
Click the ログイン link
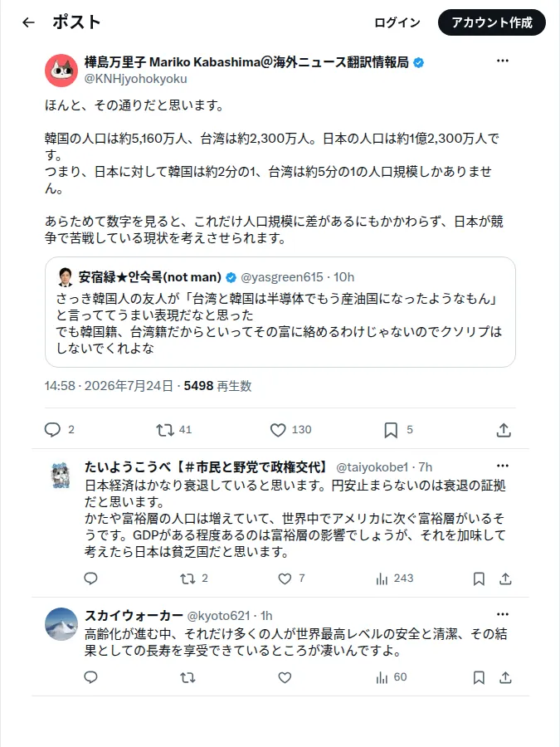click(x=397, y=22)
